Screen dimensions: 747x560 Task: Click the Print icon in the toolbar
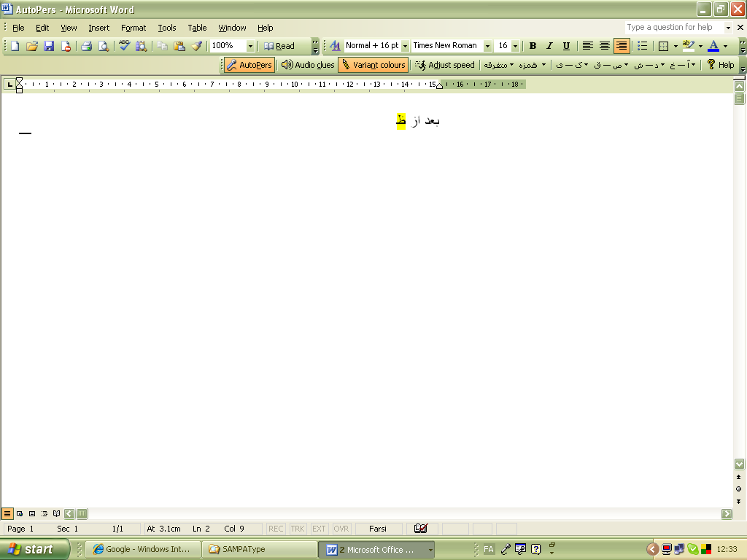[x=86, y=46]
